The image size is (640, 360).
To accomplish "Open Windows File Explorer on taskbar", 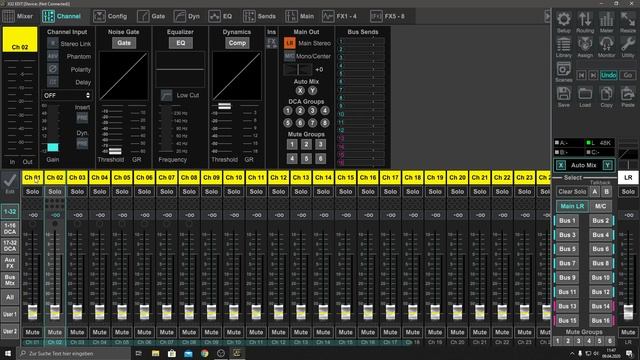I will 156,353.
